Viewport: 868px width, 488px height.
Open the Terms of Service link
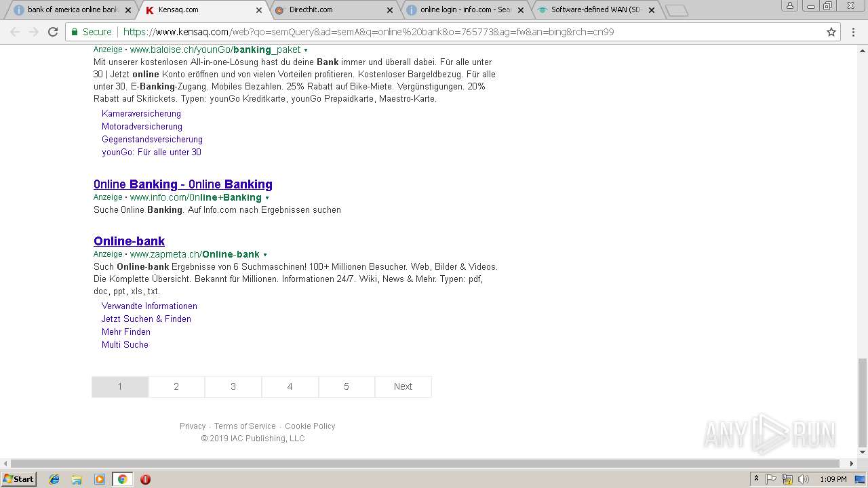tap(245, 426)
